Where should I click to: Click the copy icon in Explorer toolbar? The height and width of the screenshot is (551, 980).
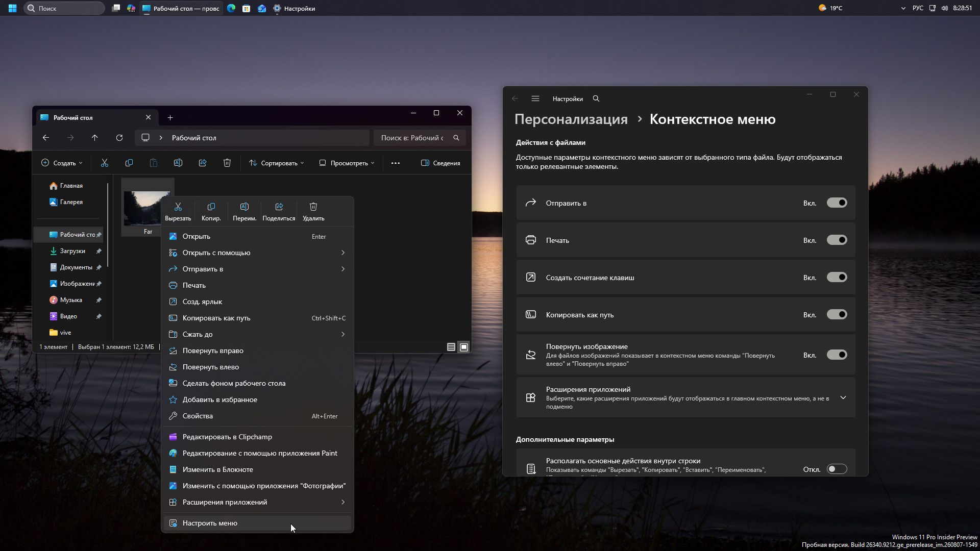click(129, 163)
